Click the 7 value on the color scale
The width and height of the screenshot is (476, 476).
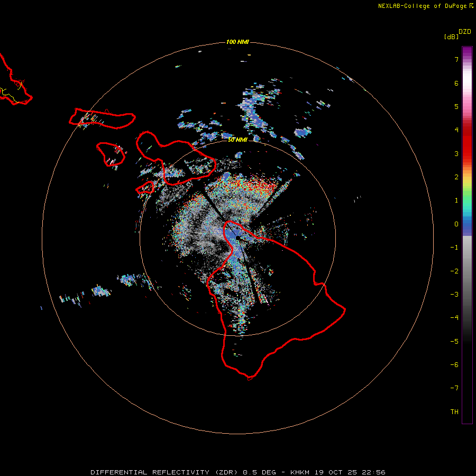pyautogui.click(x=456, y=59)
